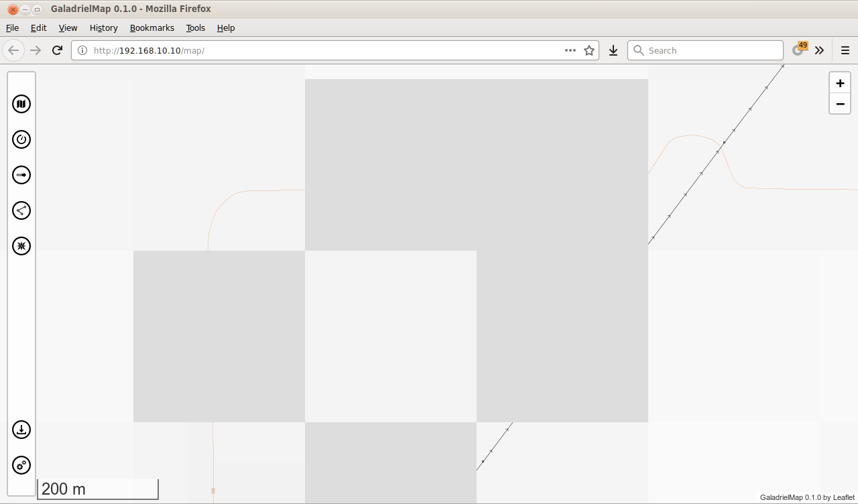The image size is (858, 504).
Task: Click the Leaflet attribution link
Action: point(843,497)
